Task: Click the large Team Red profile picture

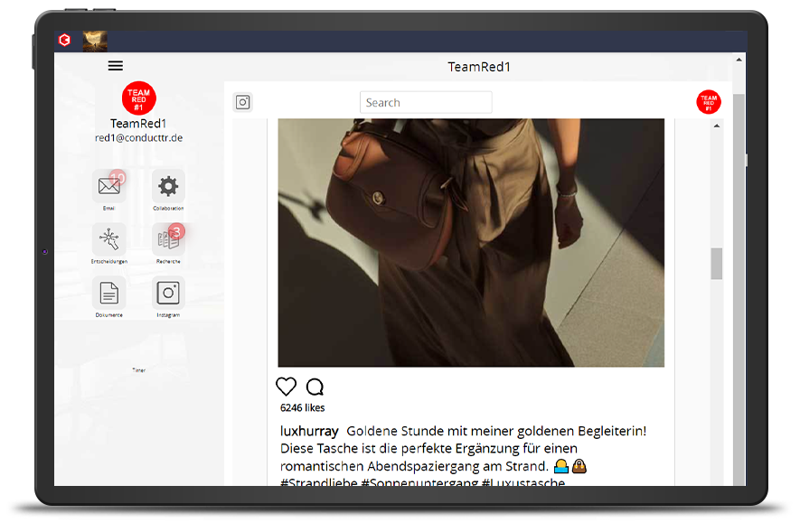Action: 138,98
